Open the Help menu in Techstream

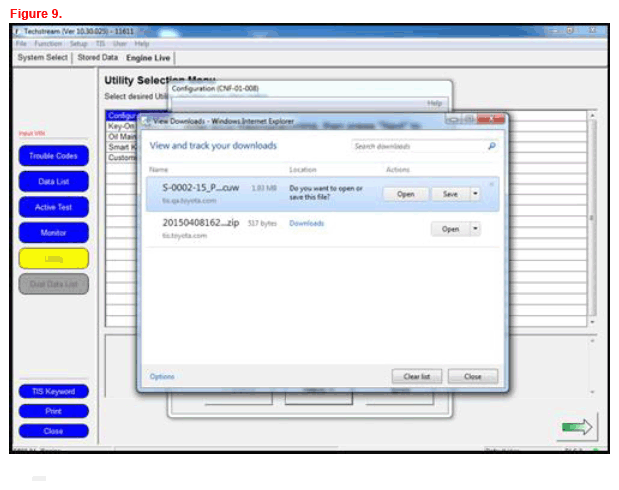141,43
